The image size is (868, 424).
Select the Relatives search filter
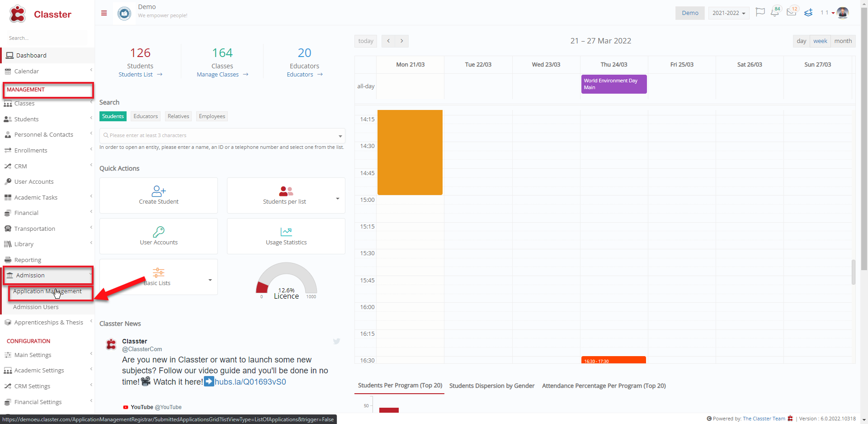tap(178, 116)
